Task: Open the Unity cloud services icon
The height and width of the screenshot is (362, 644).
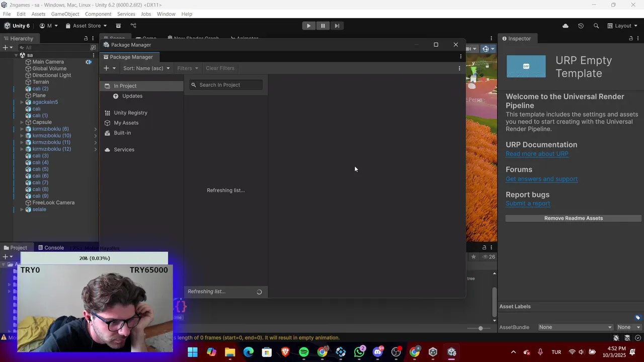Action: (x=566, y=26)
